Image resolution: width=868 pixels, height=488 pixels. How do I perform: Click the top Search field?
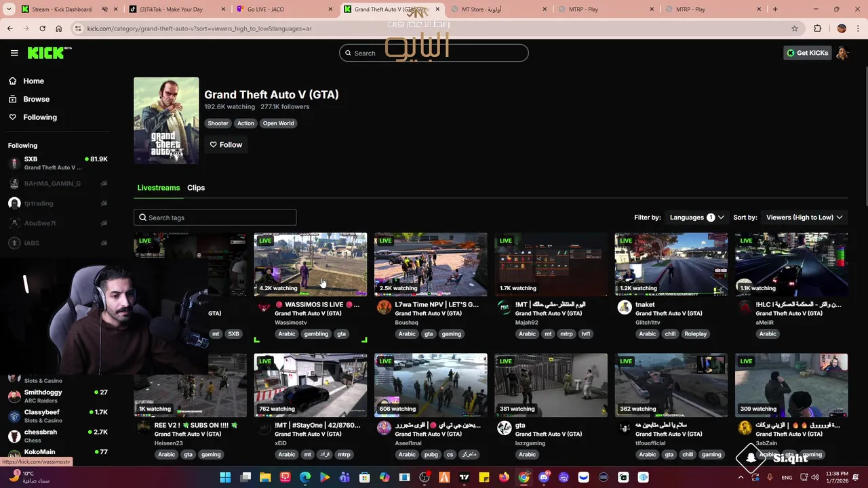434,53
